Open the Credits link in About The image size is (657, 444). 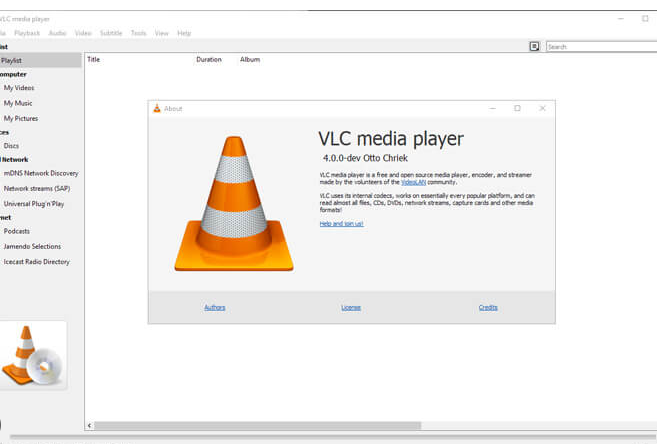coord(488,307)
